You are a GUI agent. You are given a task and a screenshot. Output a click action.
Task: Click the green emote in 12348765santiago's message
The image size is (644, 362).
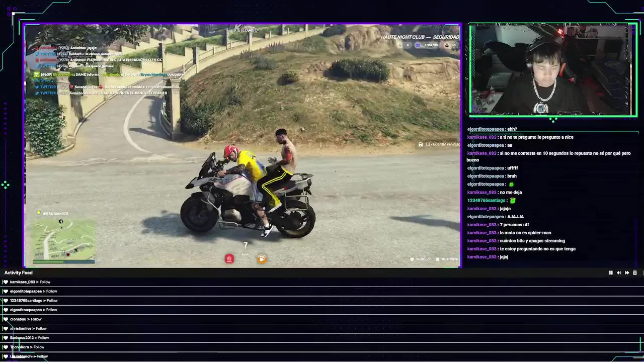click(513, 201)
